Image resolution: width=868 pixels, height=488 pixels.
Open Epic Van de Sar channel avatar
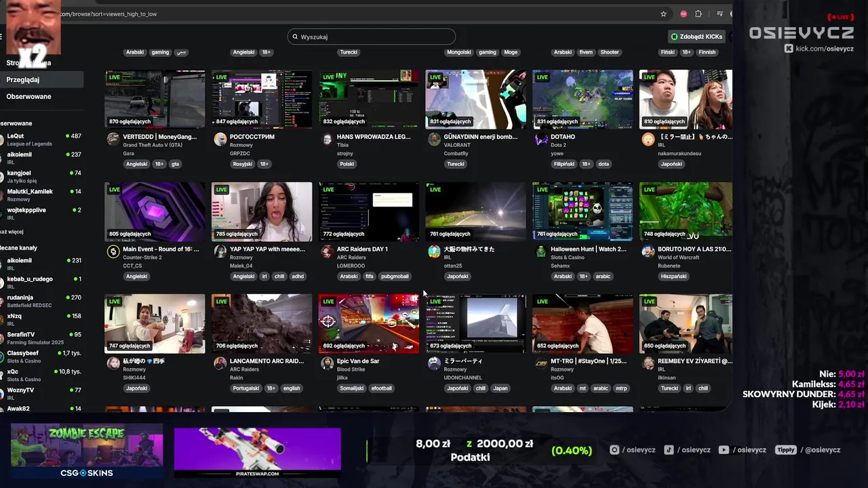(327, 363)
